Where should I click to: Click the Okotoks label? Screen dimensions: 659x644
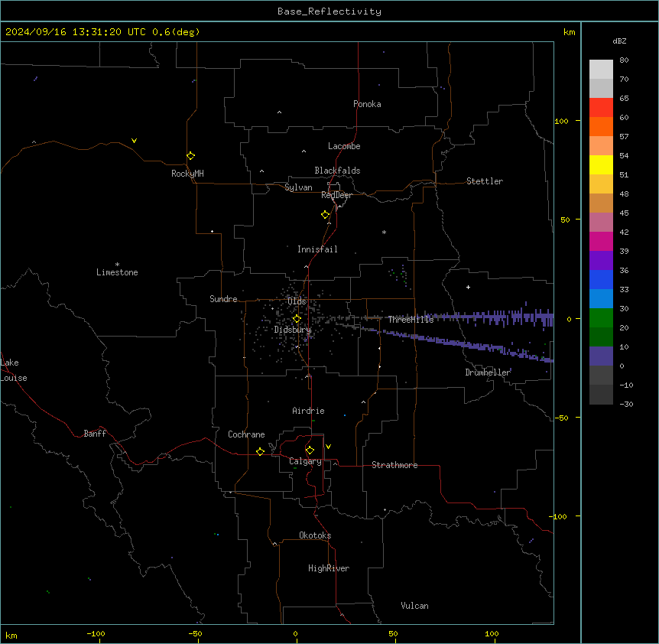point(315,535)
